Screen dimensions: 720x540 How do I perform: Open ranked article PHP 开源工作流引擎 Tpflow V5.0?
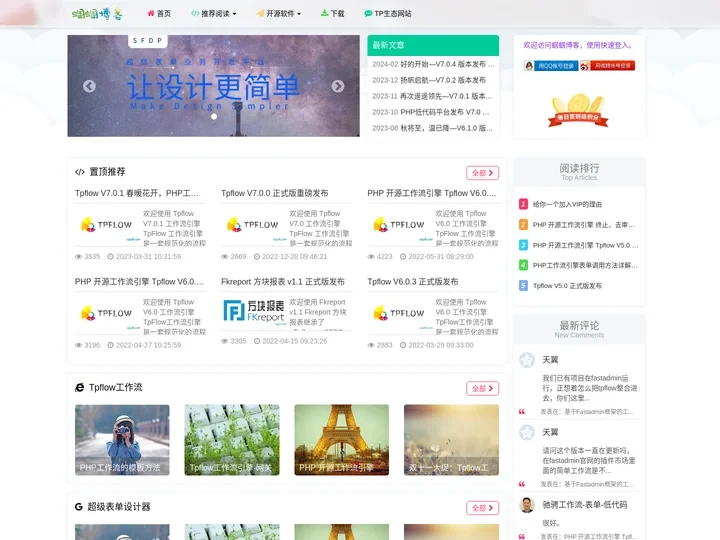point(585,245)
